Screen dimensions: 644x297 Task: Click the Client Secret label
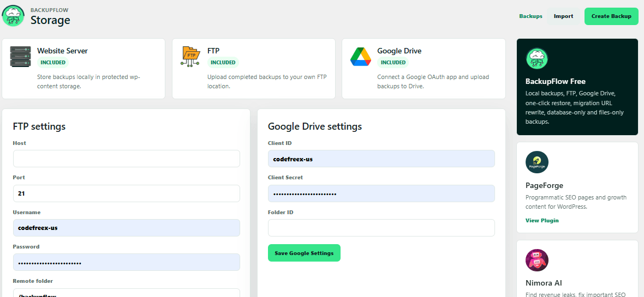(285, 178)
